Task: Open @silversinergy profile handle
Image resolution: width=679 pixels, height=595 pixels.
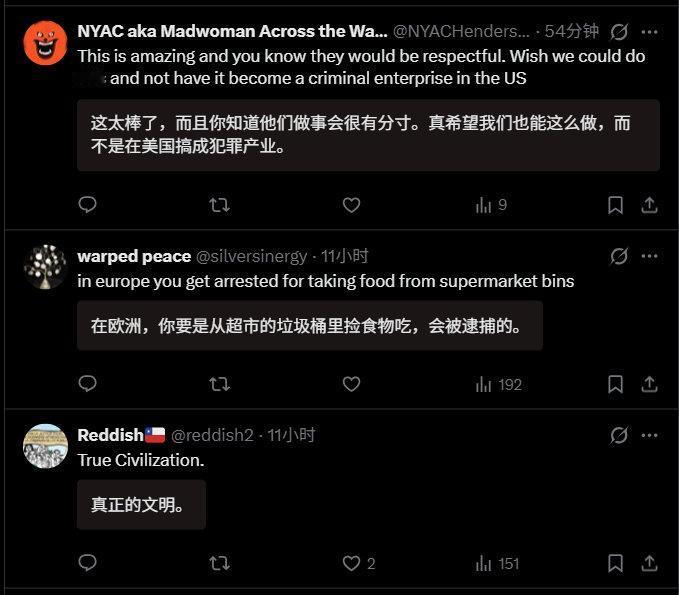Action: pos(252,256)
